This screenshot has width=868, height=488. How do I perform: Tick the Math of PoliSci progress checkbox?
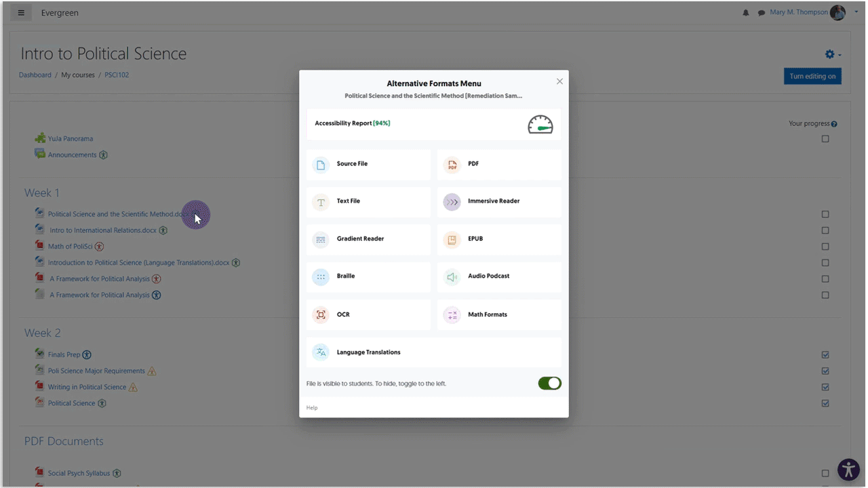click(825, 247)
